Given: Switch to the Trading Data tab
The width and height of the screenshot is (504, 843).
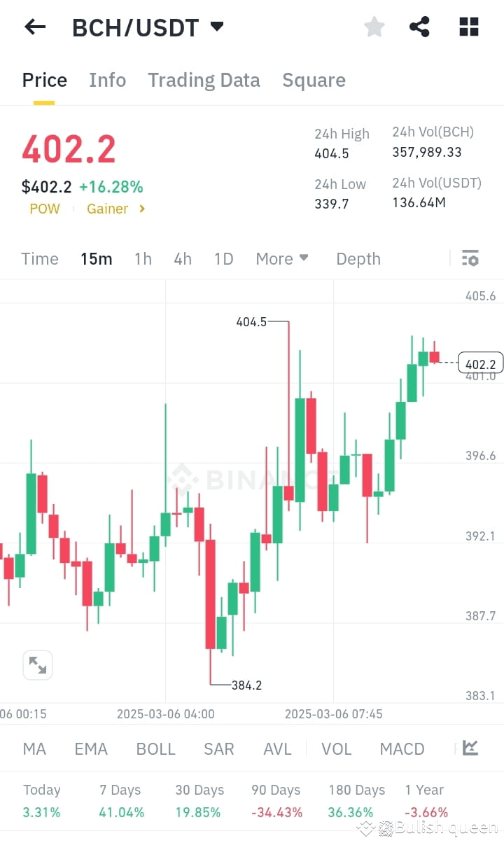Looking at the screenshot, I should point(204,80).
